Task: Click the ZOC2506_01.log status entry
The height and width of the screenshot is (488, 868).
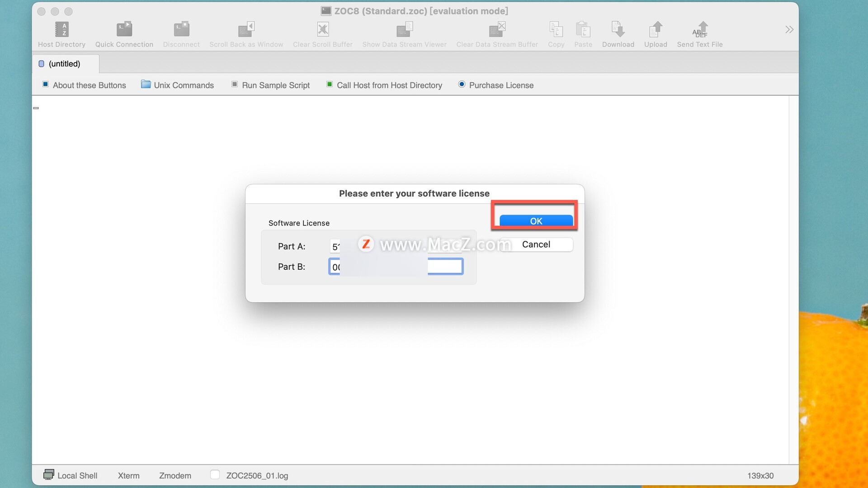Action: click(x=257, y=475)
